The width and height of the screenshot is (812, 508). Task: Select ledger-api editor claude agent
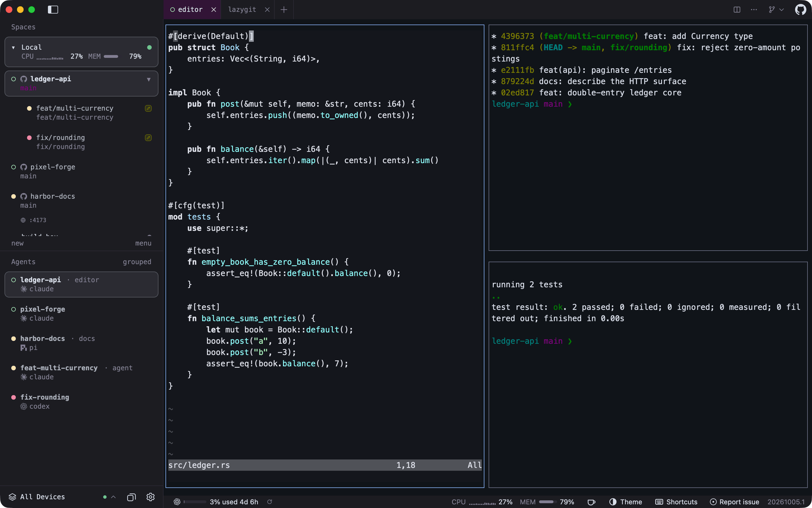pyautogui.click(x=81, y=284)
